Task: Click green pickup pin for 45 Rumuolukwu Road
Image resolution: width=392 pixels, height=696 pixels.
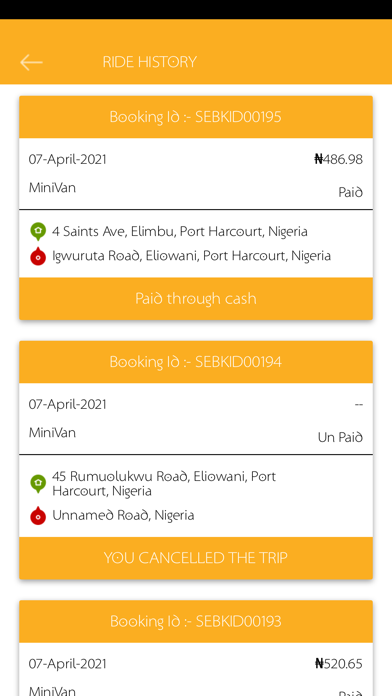Action: click(x=38, y=483)
